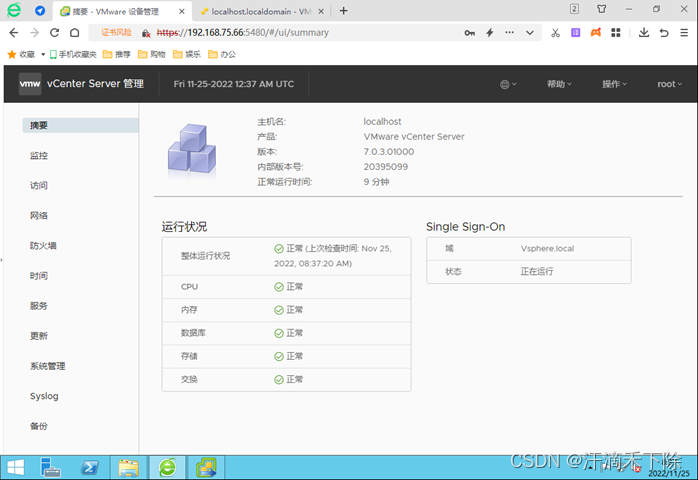Select 网络 in the sidebar
This screenshot has width=698, height=480.
39,216
